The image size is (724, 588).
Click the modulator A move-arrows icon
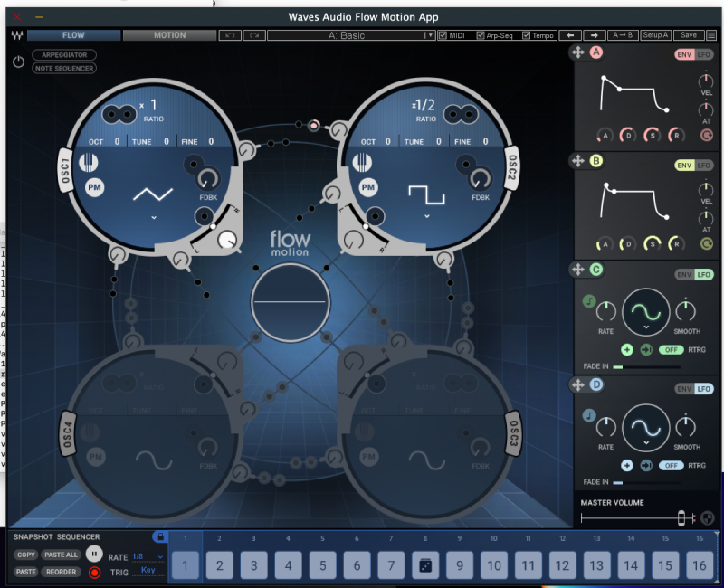point(577,53)
